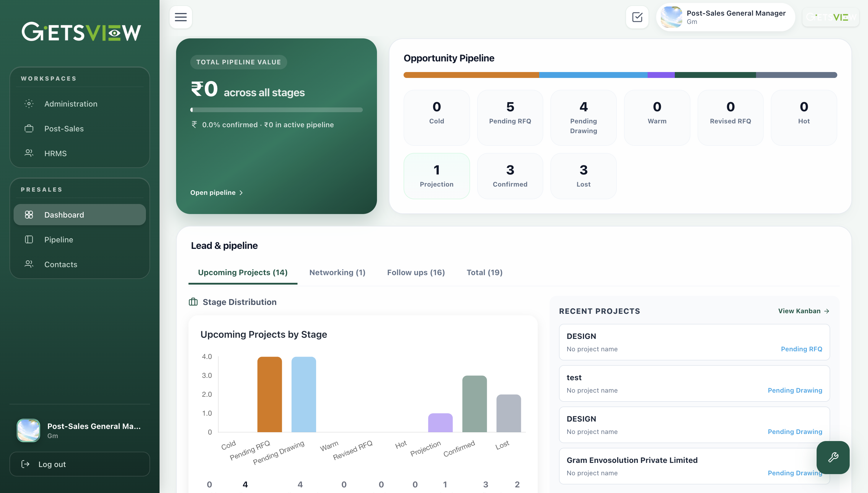Click the Confirmed chart bar
The height and width of the screenshot is (493, 868).
pyautogui.click(x=474, y=404)
